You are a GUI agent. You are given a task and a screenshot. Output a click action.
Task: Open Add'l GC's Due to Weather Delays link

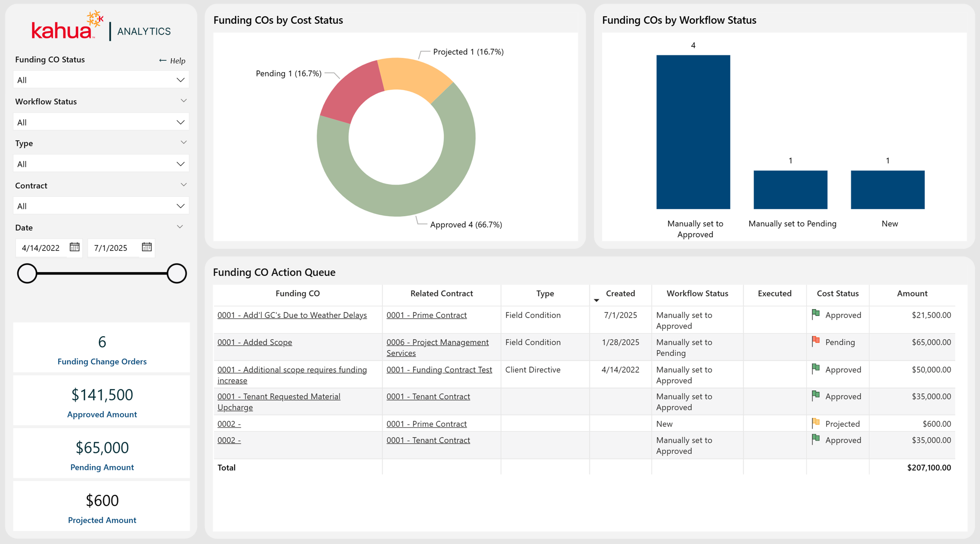[x=292, y=315]
